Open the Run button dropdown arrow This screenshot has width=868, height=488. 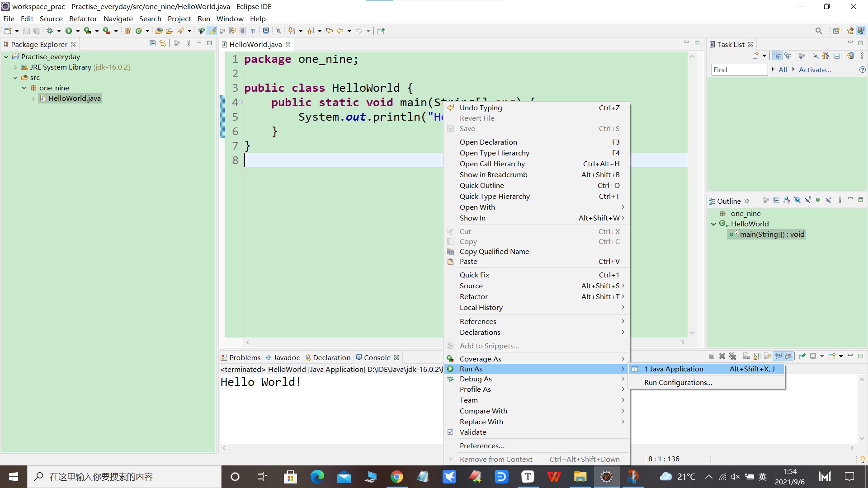(x=78, y=31)
